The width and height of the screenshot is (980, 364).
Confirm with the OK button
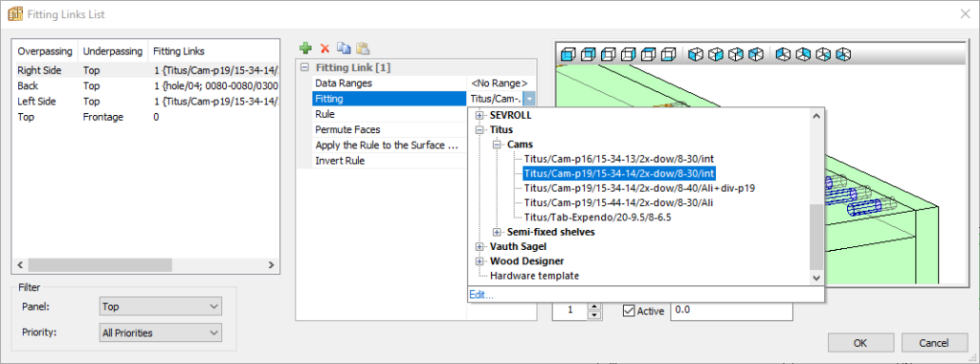pyautogui.click(x=860, y=343)
